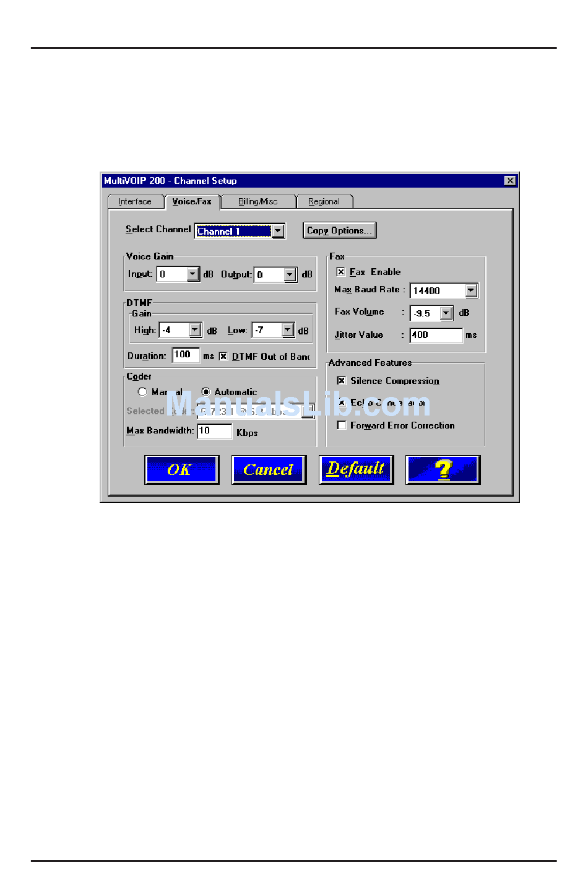The width and height of the screenshot is (588, 875).
Task: Click the Default button
Action: coord(356,469)
